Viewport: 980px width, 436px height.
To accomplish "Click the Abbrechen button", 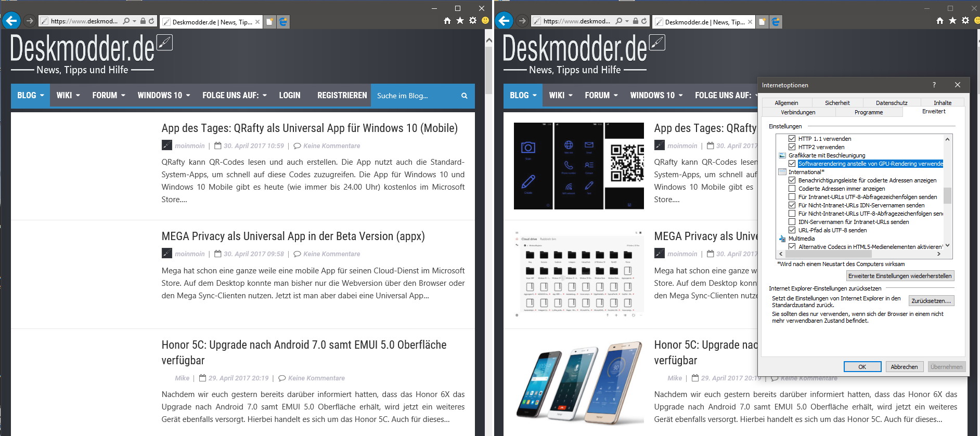I will click(x=904, y=367).
